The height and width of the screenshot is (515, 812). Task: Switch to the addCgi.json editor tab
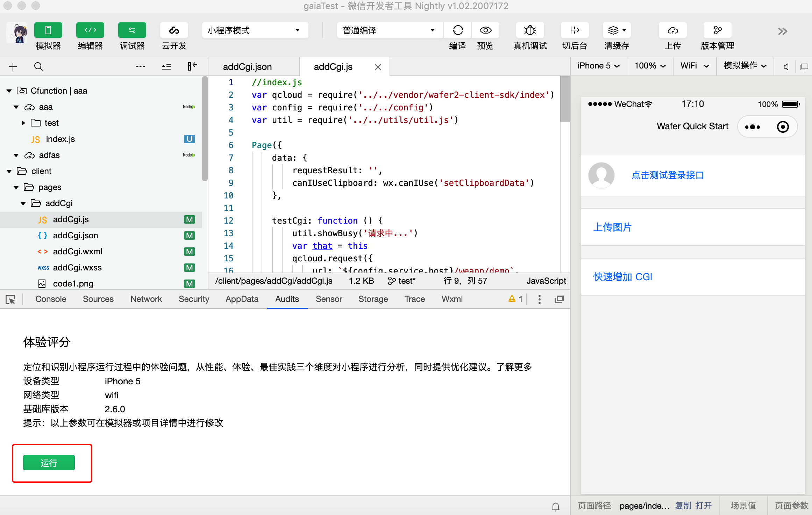pos(247,67)
